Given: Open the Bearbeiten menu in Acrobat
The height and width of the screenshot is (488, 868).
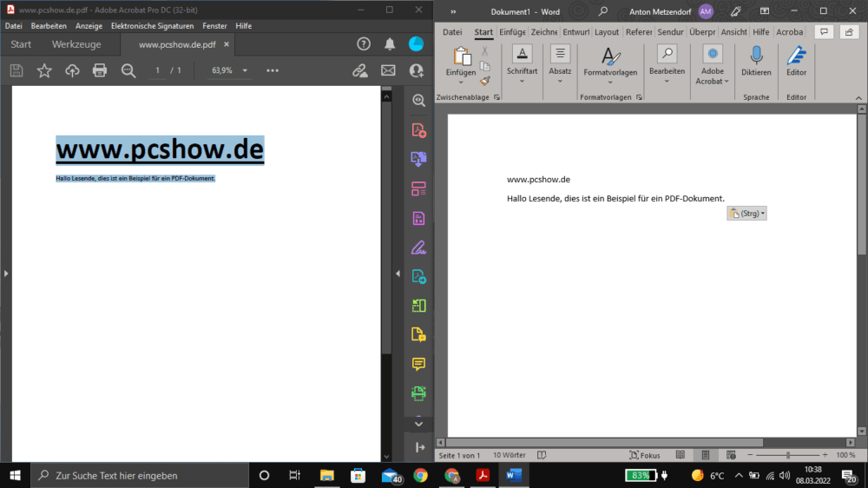Looking at the screenshot, I should click(49, 26).
